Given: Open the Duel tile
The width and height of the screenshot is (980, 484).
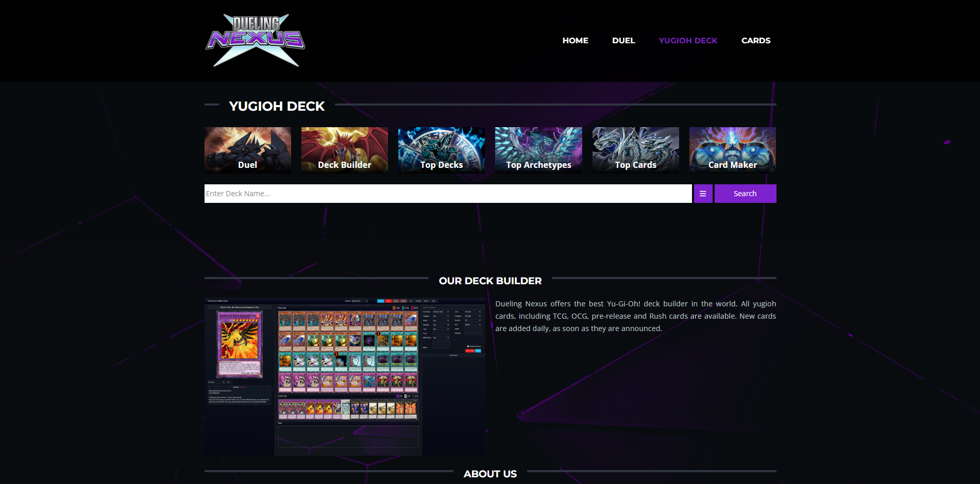Looking at the screenshot, I should [248, 150].
